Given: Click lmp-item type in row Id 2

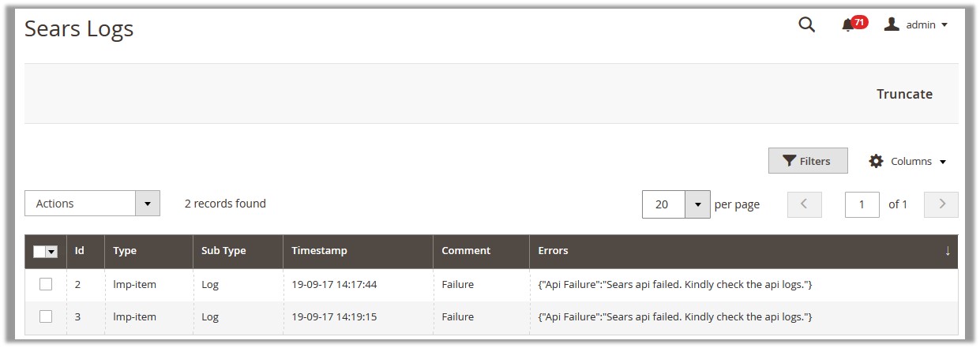Looking at the screenshot, I should point(134,284).
